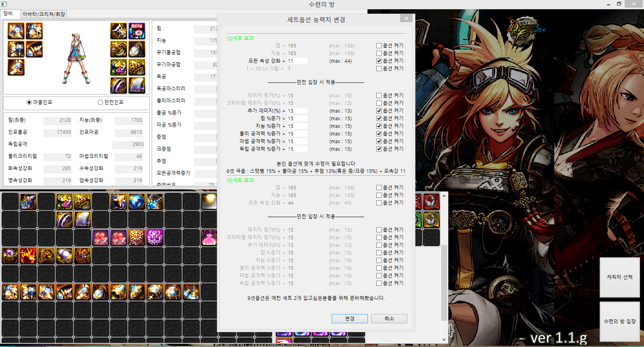Select the blue boot item in inventory
Image resolution: width=644 pixels, height=347 pixels.
[x=28, y=201]
